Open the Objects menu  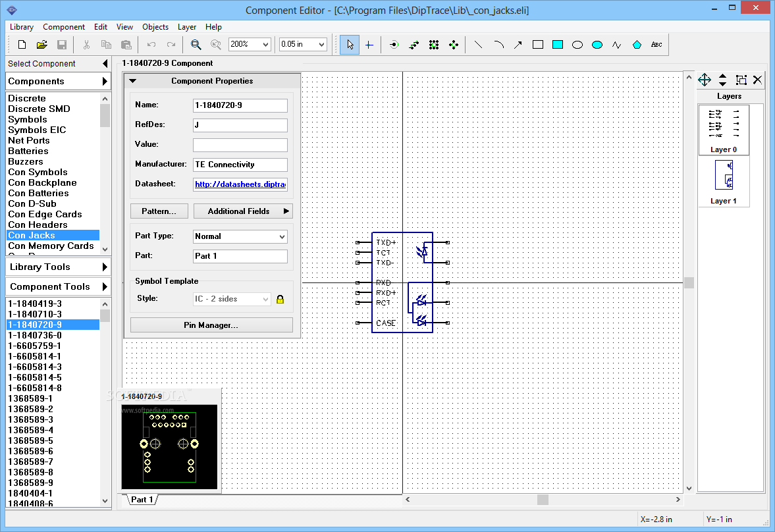[x=155, y=27]
